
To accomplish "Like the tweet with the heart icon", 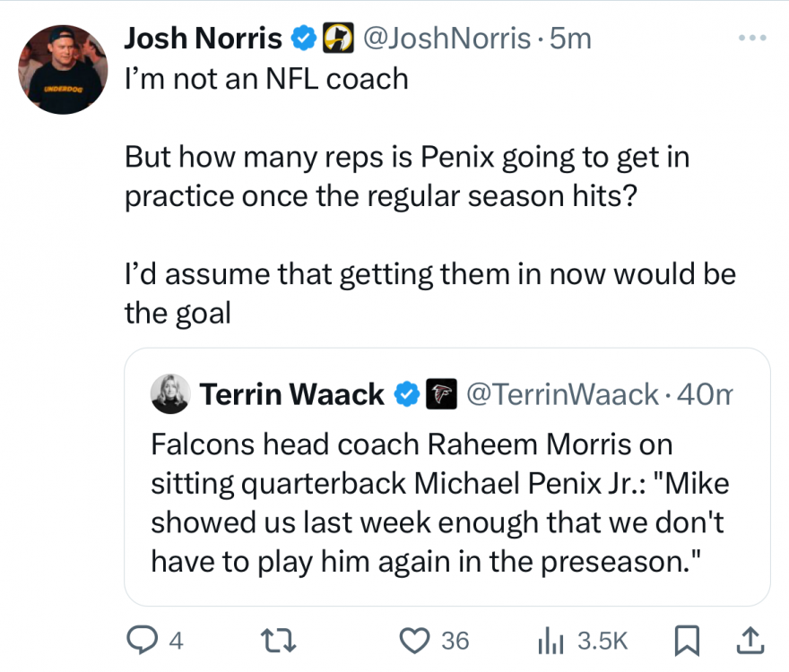I will (412, 641).
